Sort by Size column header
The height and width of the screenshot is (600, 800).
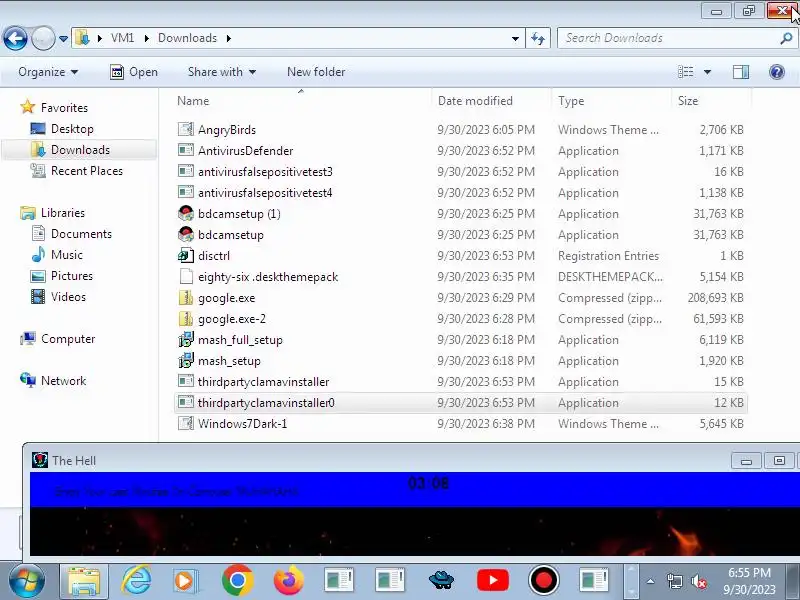pos(712,101)
